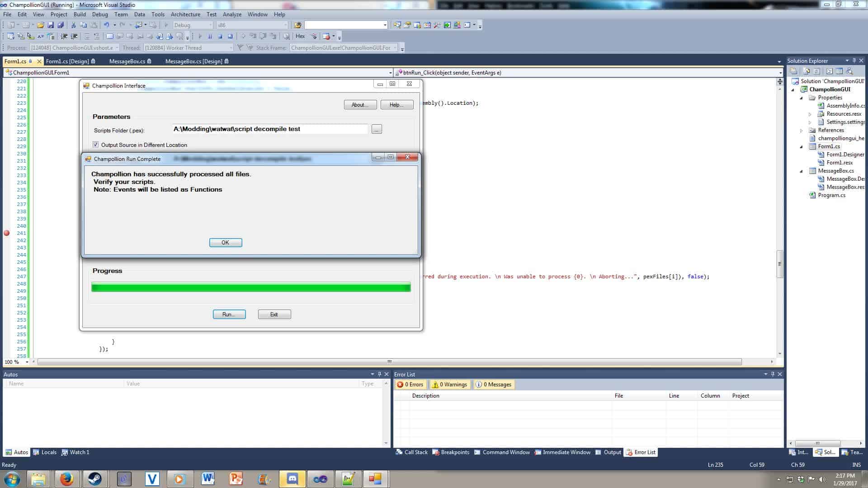Image resolution: width=868 pixels, height=488 pixels.
Task: Click the folder browse ... button
Action: pos(377,130)
